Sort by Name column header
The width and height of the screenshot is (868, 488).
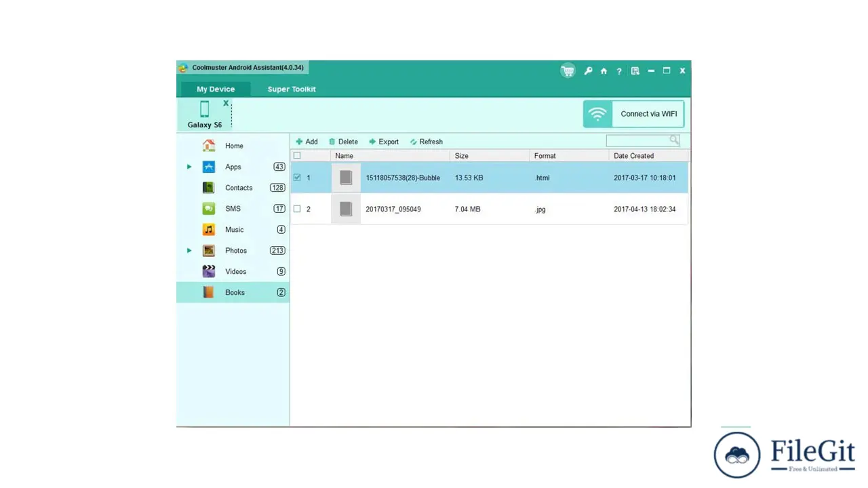point(390,156)
